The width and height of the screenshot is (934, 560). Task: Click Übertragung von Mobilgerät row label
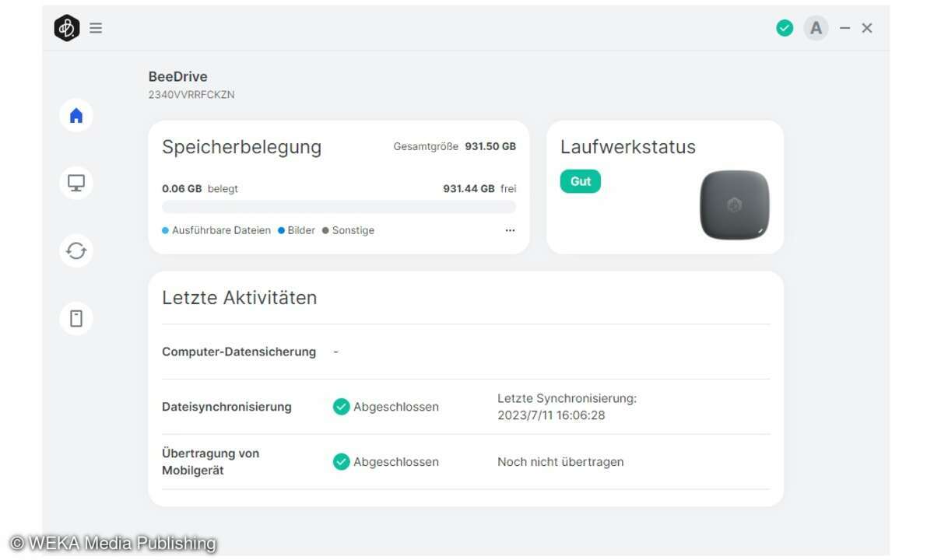click(x=211, y=461)
